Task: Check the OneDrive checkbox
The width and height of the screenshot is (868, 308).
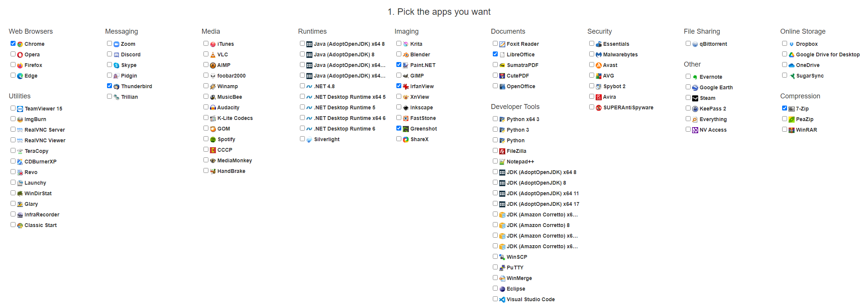Action: (x=785, y=65)
